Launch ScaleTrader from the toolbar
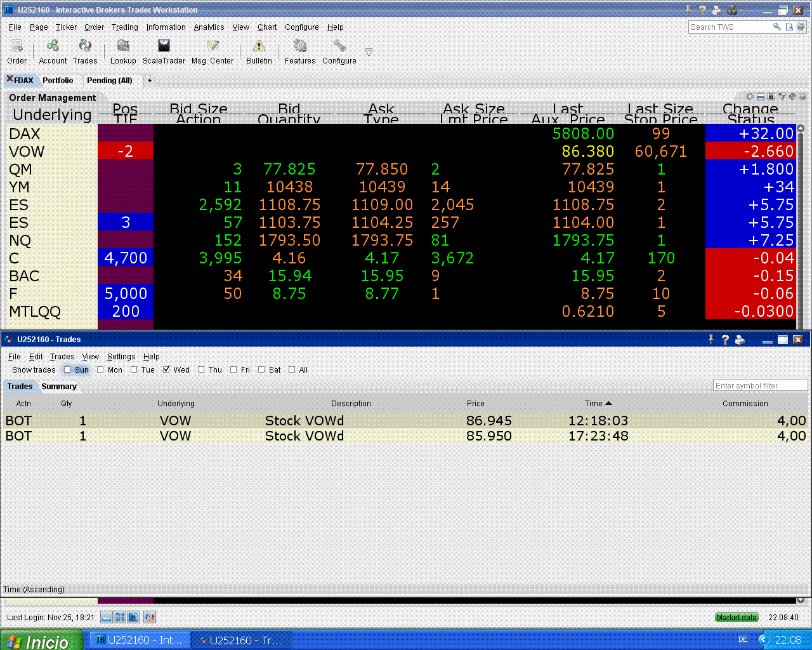 coord(164,46)
